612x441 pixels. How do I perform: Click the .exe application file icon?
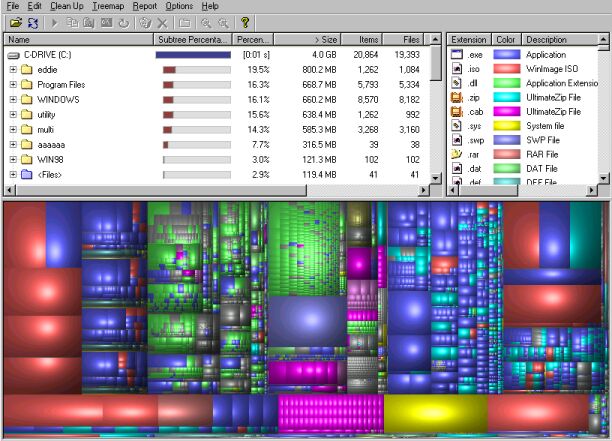(457, 54)
